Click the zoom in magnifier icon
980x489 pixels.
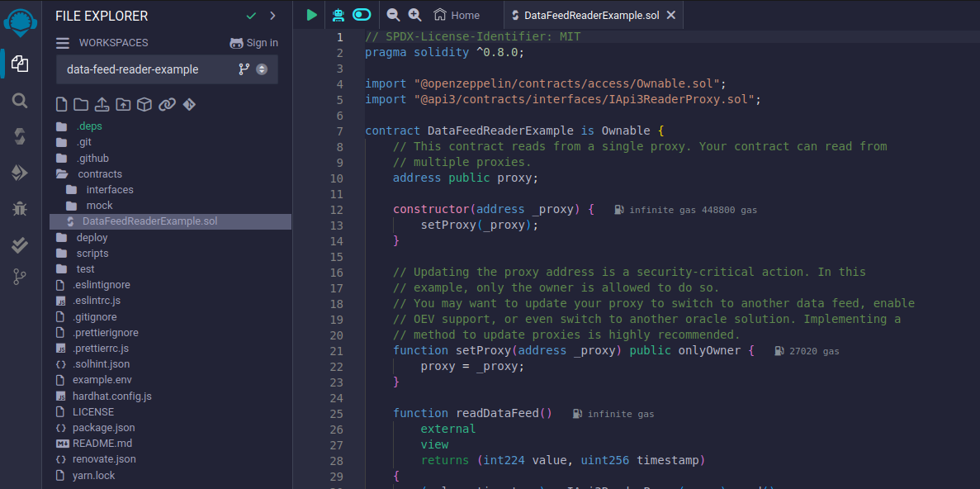point(414,15)
